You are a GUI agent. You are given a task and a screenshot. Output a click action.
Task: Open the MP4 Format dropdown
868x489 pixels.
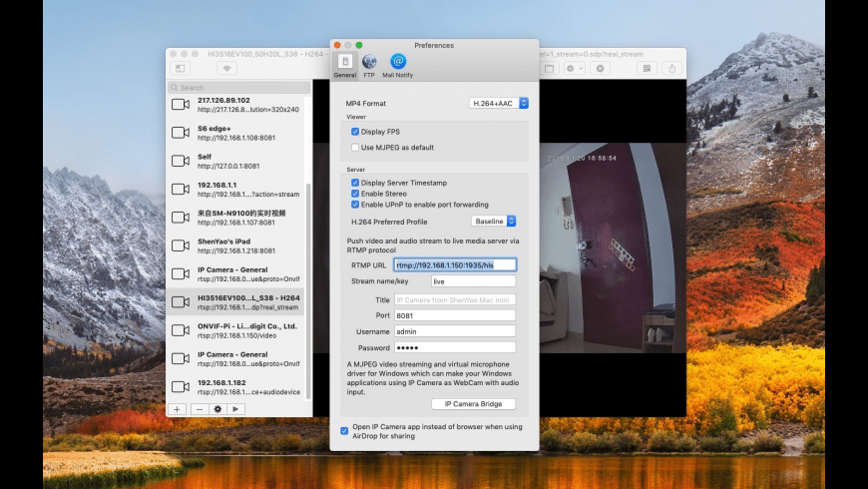[498, 103]
